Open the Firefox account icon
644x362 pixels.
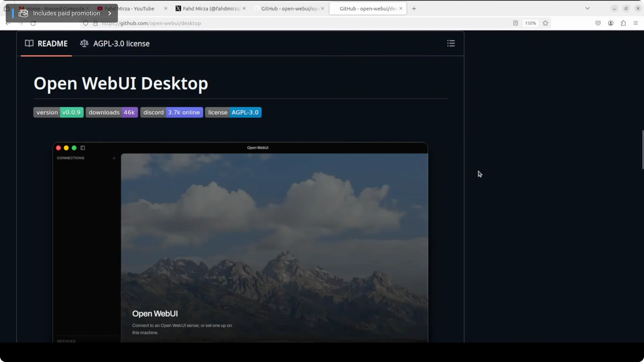pos(611,23)
